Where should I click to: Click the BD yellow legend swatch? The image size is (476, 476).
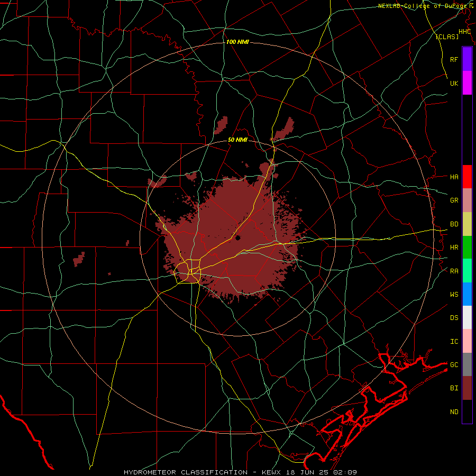pos(467,224)
